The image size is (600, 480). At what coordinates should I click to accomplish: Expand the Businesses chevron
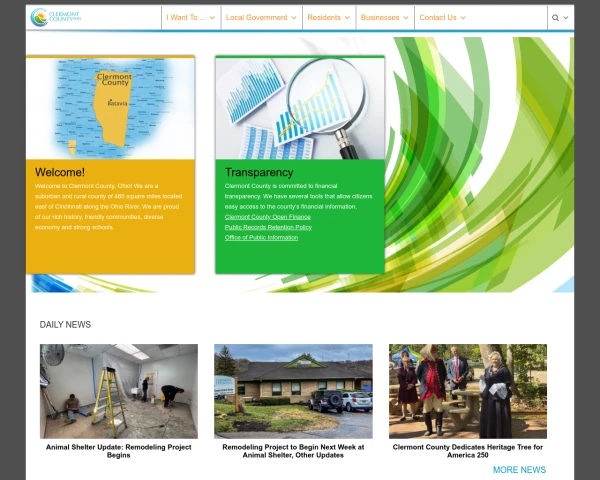[406, 18]
